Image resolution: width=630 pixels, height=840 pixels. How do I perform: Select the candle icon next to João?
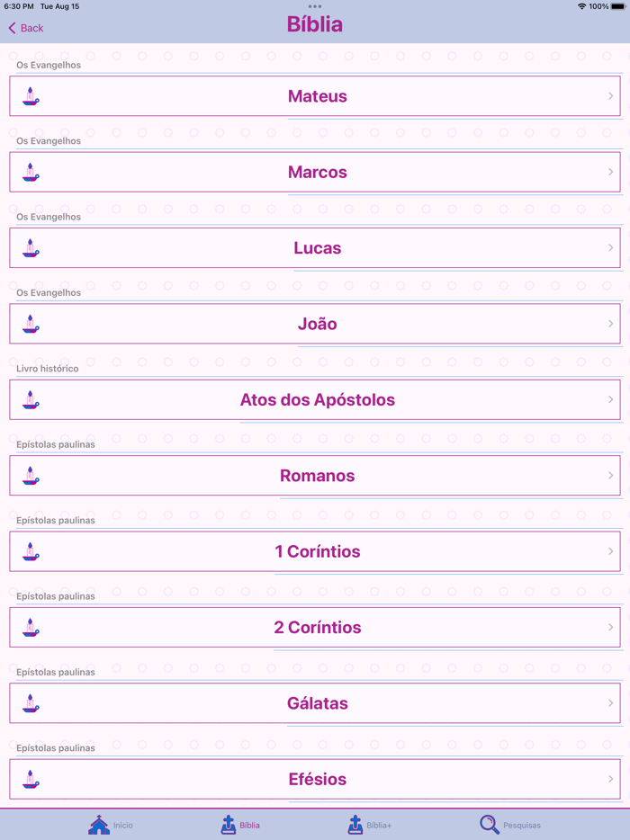[x=30, y=324]
